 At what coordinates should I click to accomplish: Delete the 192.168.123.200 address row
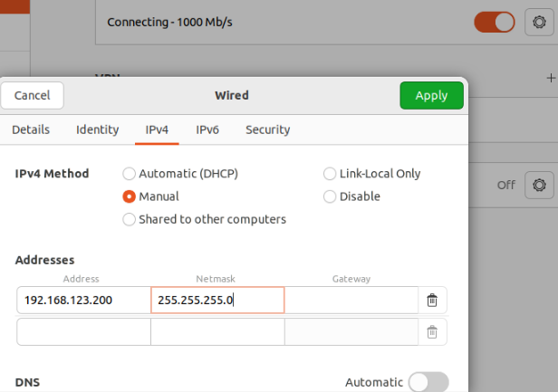click(432, 300)
